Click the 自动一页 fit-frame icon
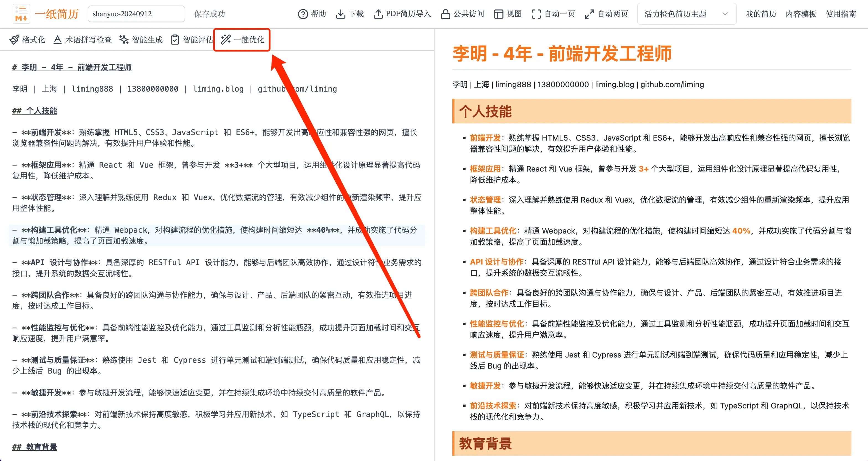This screenshot has height=461, width=868. point(536,14)
